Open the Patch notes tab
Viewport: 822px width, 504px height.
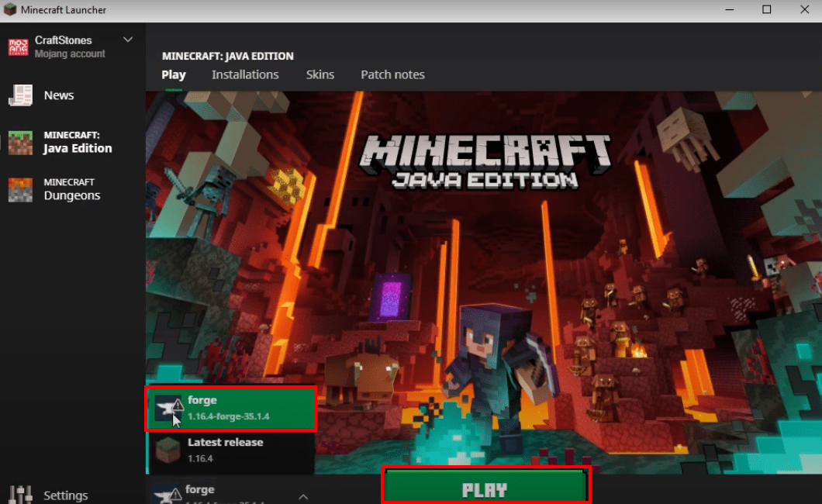click(392, 74)
